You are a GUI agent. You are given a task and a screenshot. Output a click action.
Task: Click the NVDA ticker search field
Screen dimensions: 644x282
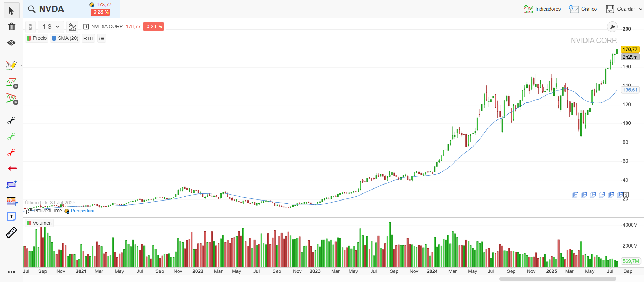click(71, 9)
